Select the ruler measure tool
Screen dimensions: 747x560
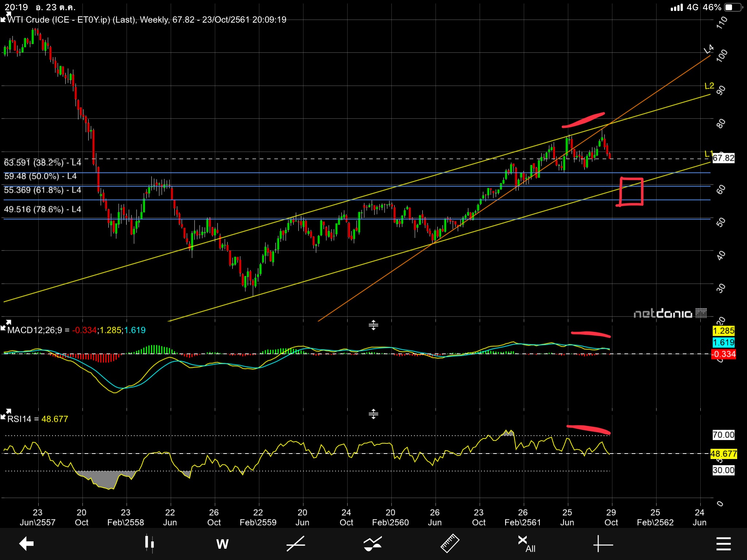[449, 544]
